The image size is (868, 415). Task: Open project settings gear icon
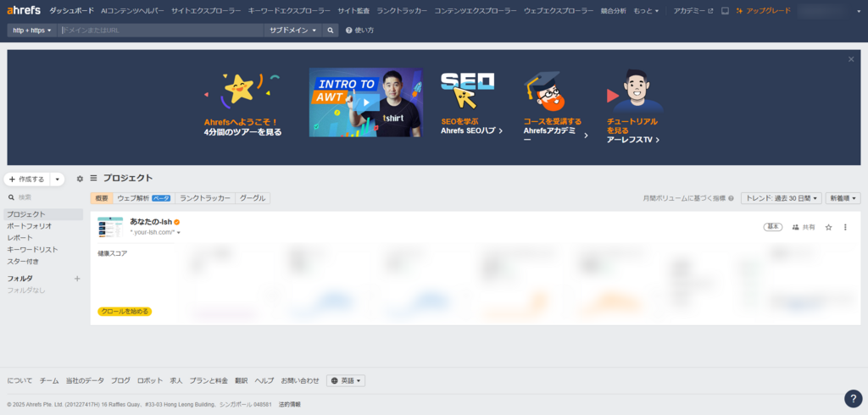point(80,179)
